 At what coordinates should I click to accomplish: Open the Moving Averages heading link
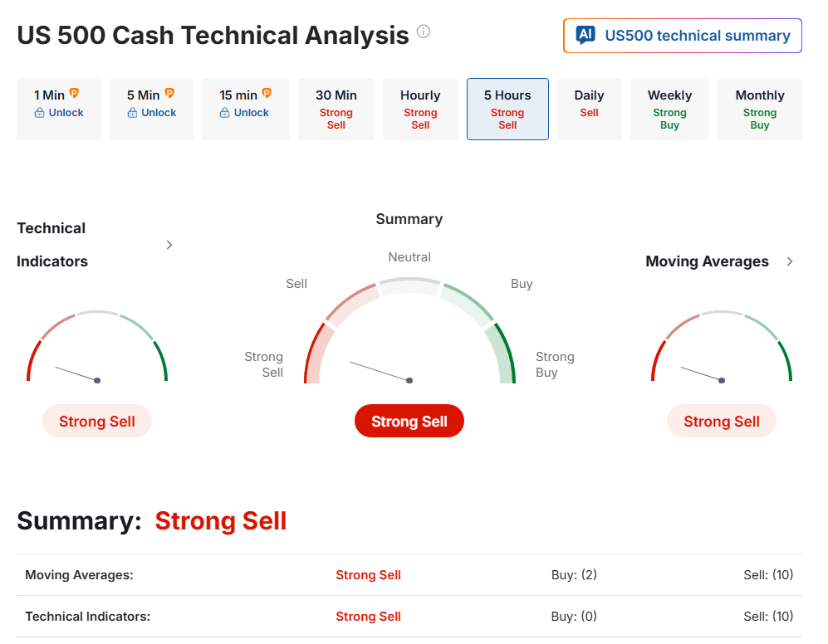point(707,261)
